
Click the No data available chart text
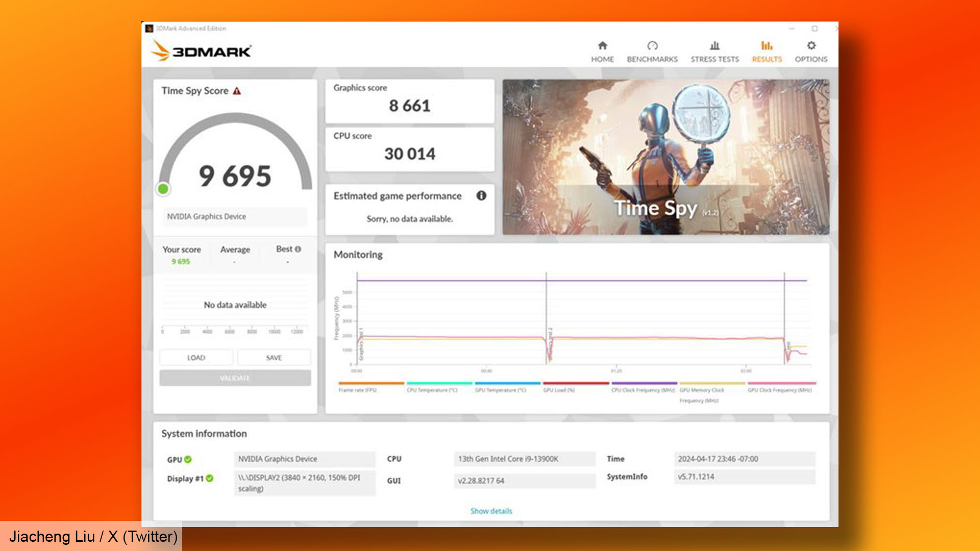coord(235,305)
